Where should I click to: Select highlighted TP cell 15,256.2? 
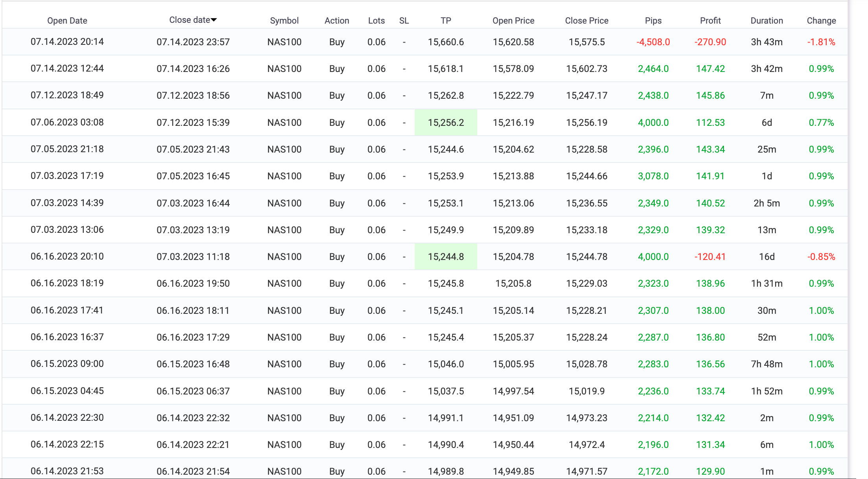tap(446, 123)
